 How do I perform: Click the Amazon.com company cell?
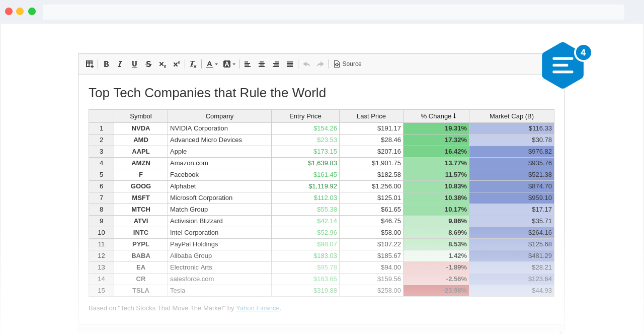coord(219,163)
